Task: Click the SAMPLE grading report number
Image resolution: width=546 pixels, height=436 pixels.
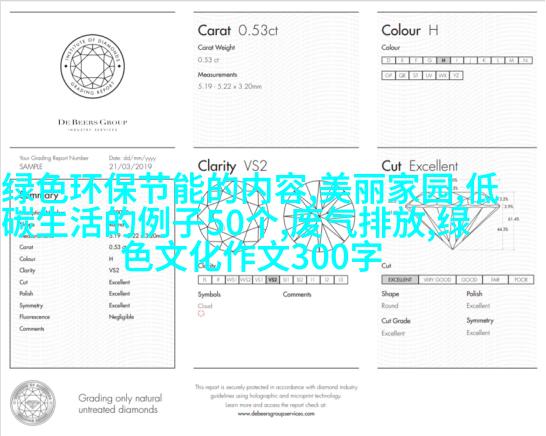Action: tap(31, 166)
